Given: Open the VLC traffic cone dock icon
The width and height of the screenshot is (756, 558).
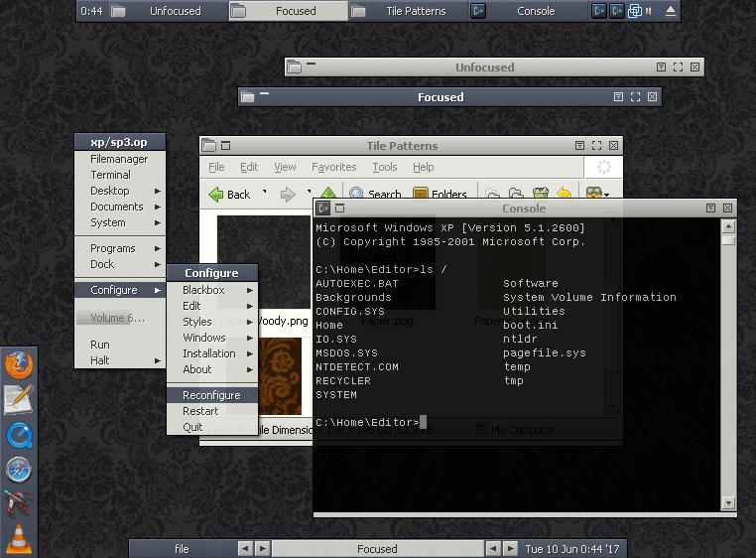Looking at the screenshot, I should coord(19,539).
